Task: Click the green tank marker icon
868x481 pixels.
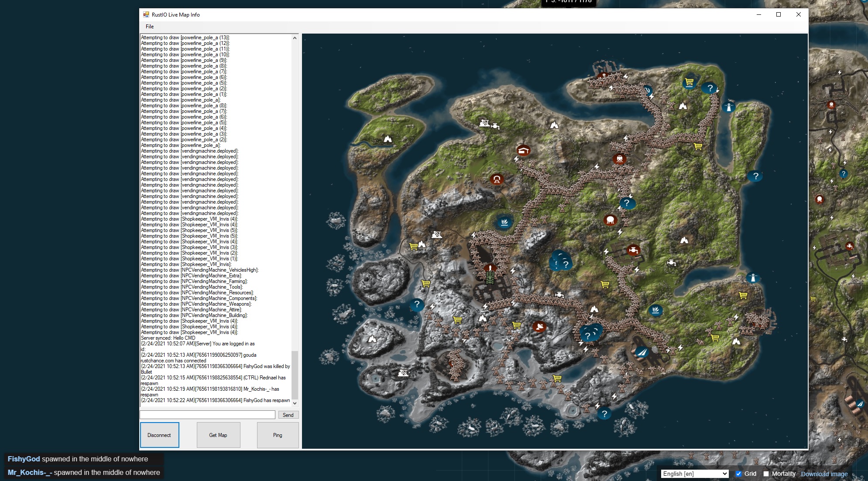Action: coord(490,277)
